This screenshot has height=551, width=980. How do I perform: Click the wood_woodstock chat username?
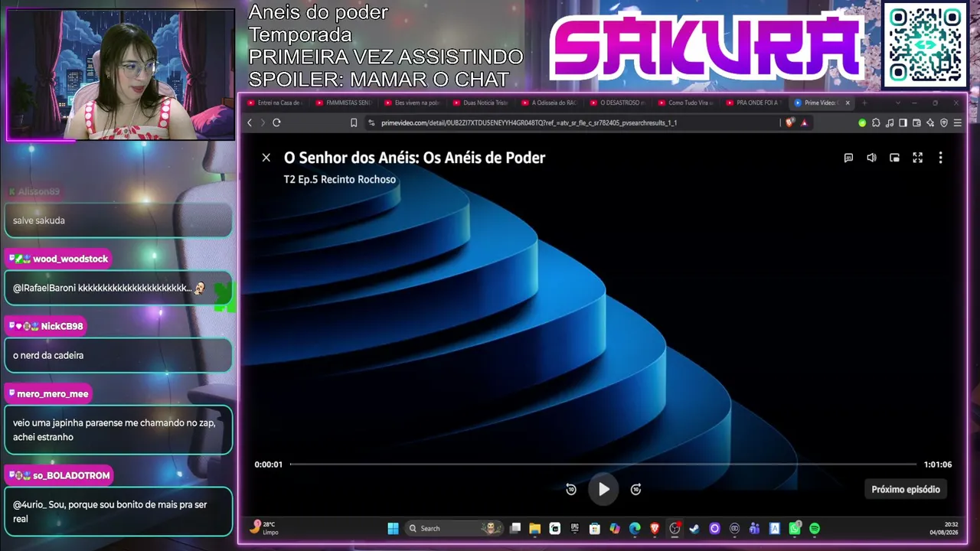tap(70, 259)
